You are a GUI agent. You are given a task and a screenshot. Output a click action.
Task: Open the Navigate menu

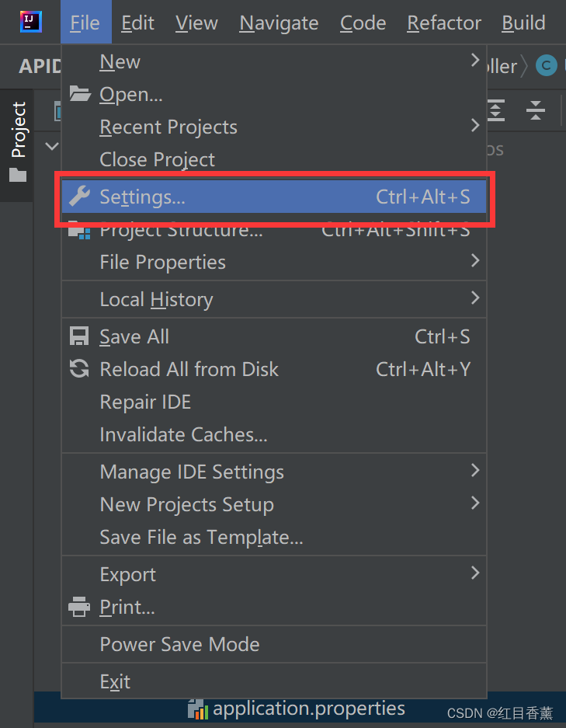coord(279,23)
